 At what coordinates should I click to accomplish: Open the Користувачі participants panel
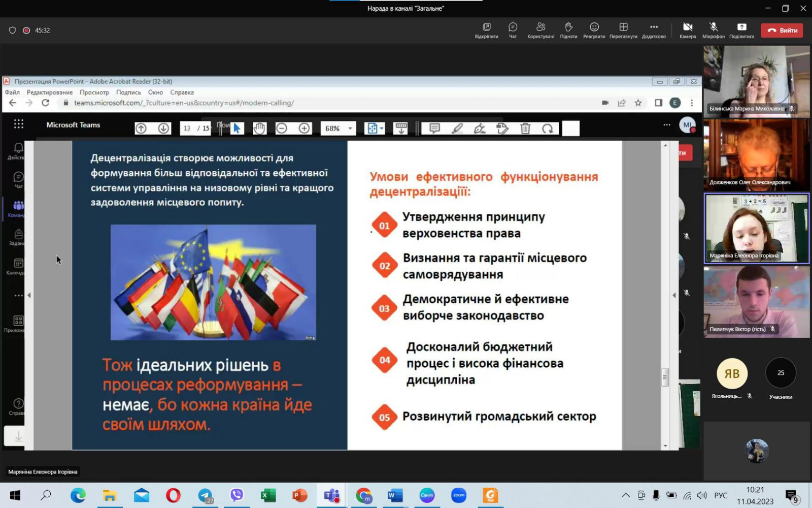point(540,30)
